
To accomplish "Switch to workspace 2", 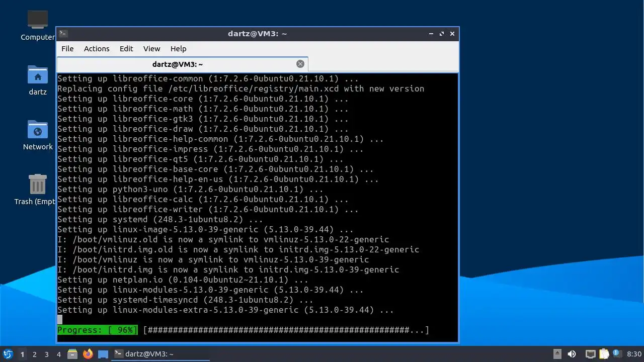I will [35, 354].
